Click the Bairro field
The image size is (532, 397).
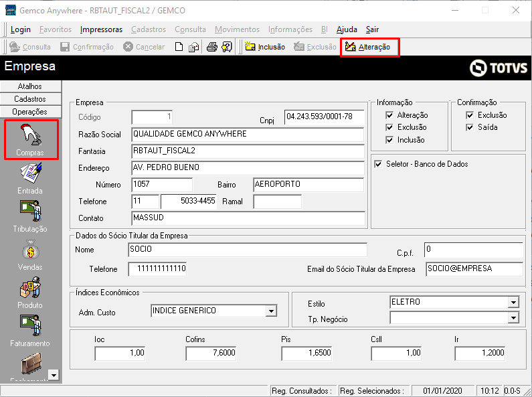[308, 185]
